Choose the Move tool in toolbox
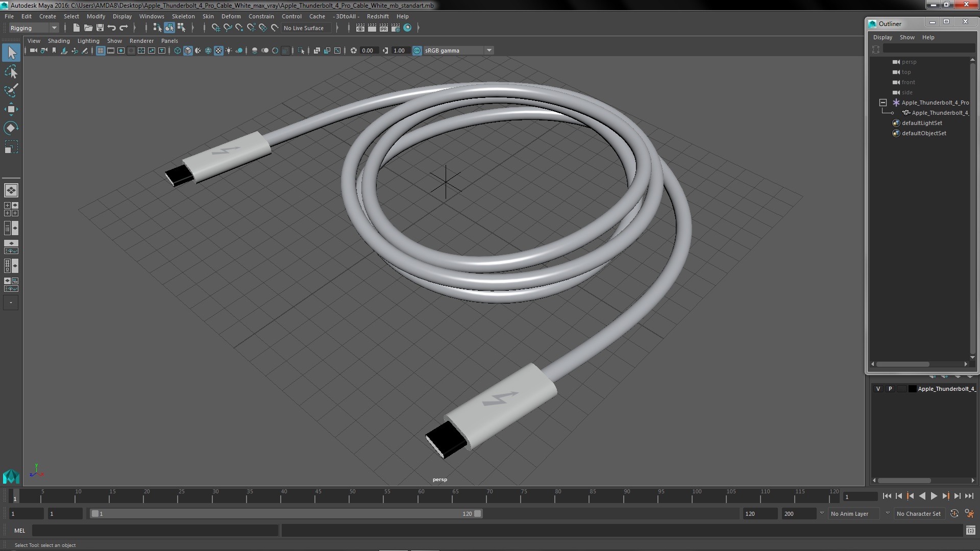This screenshot has width=980, height=551. click(x=11, y=109)
